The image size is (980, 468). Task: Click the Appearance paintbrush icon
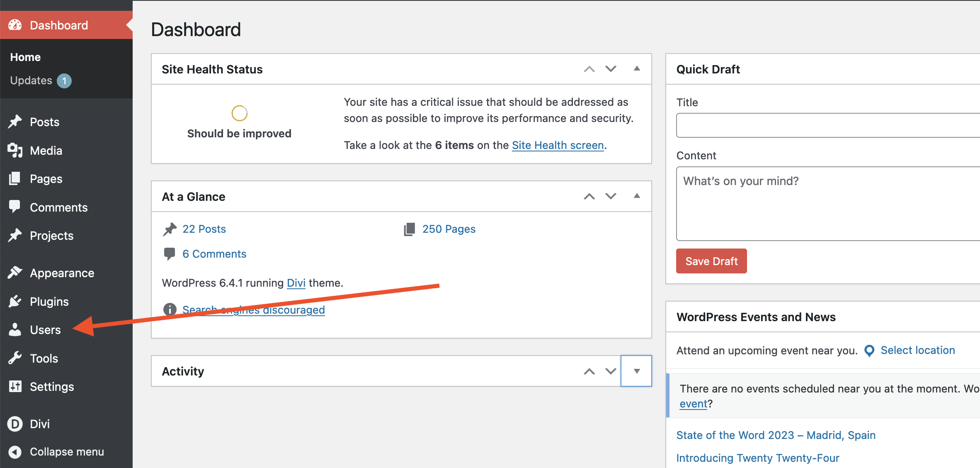[x=15, y=273]
